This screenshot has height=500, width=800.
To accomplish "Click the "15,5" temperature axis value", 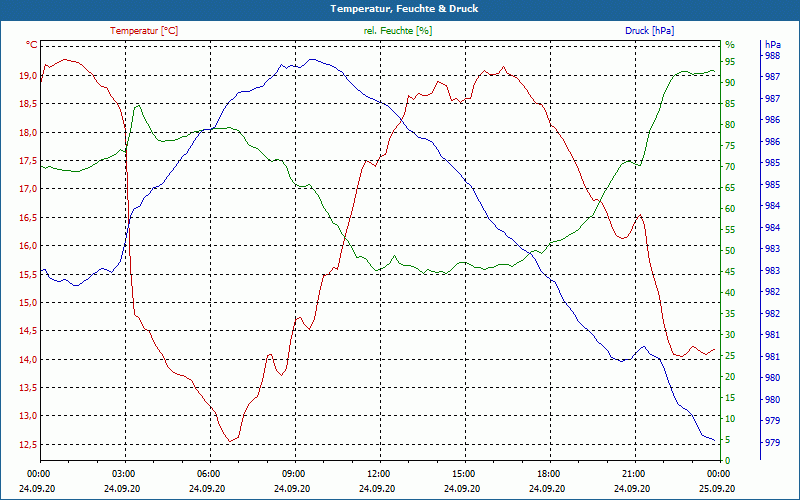I will click(28, 274).
